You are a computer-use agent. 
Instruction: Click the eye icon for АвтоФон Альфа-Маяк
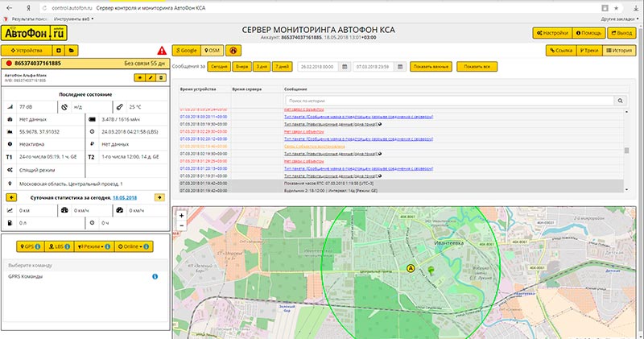point(139,77)
